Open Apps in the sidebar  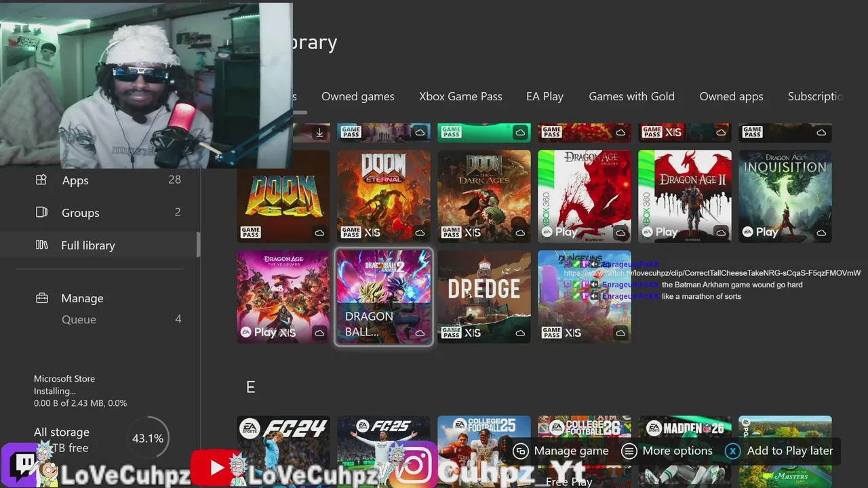click(100, 180)
